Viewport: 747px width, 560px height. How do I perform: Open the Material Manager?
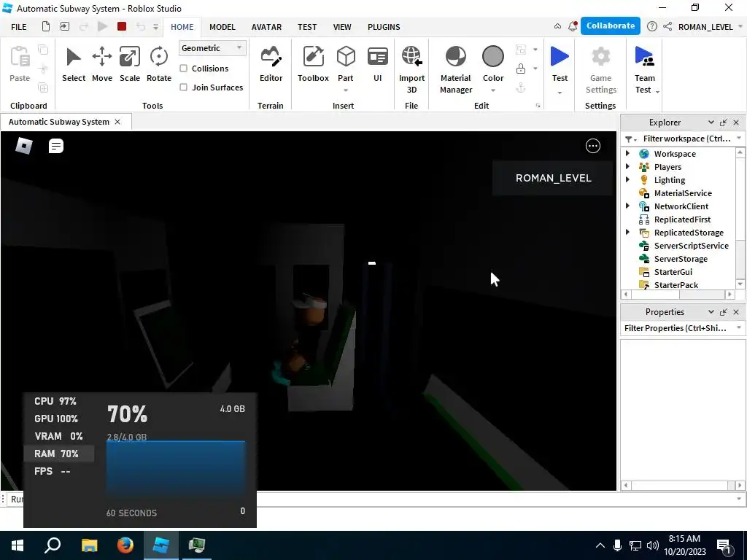[455, 57]
